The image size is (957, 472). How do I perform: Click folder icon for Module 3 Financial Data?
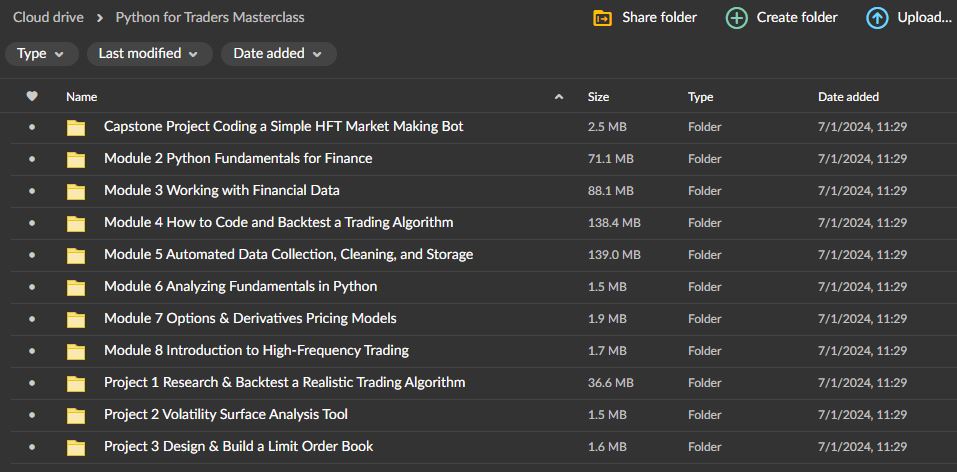pos(76,191)
